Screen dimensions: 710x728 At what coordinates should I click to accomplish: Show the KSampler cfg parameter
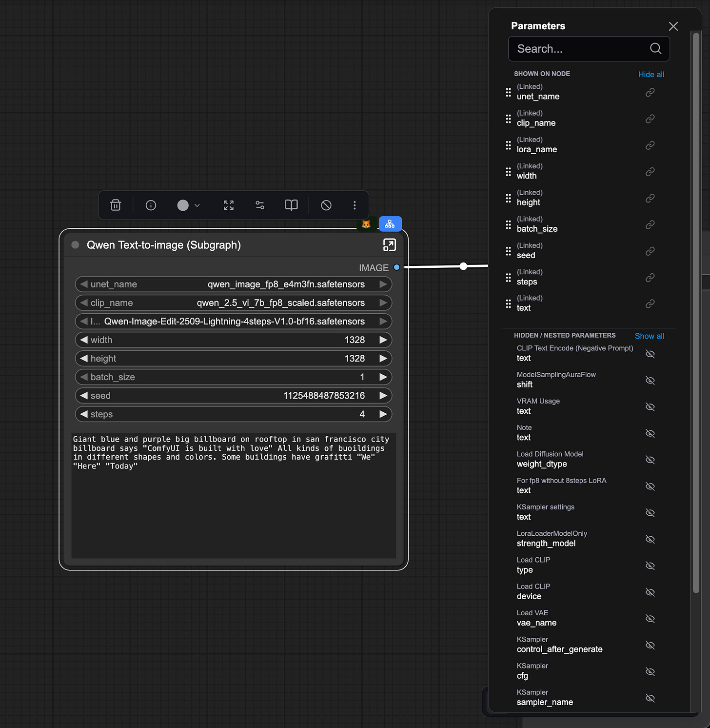650,671
